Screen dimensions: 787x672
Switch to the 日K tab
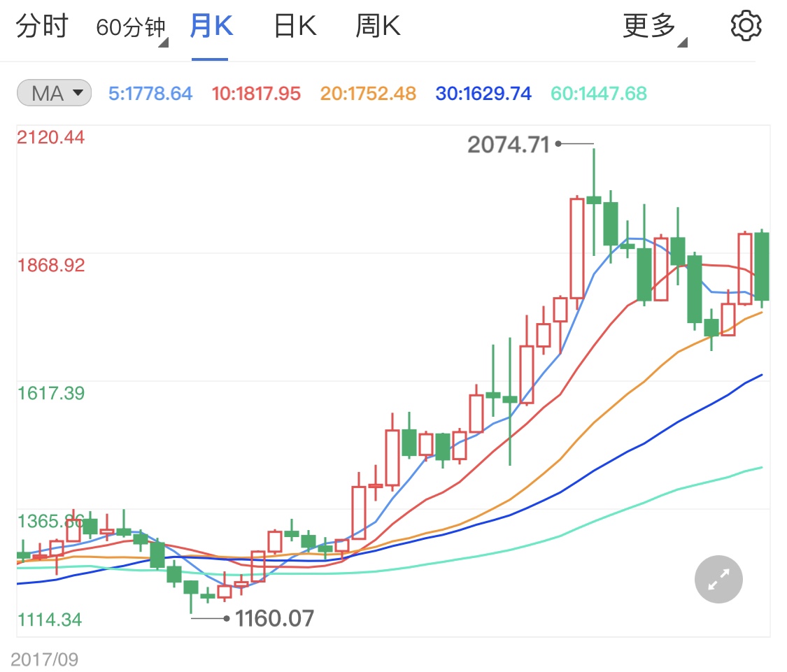[x=295, y=26]
